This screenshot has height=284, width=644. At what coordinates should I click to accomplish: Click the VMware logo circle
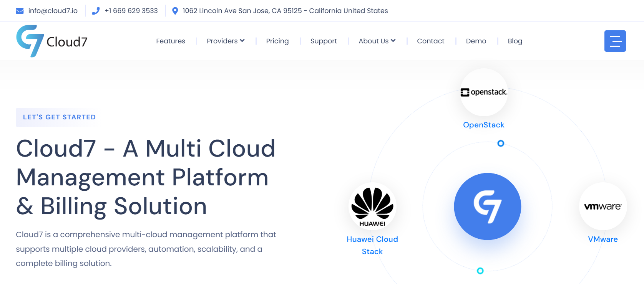603,206
